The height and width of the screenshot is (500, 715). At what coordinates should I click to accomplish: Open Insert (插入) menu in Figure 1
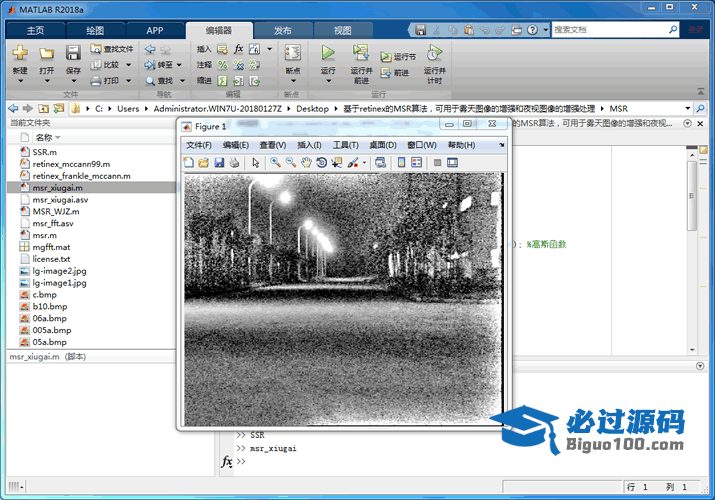309,145
